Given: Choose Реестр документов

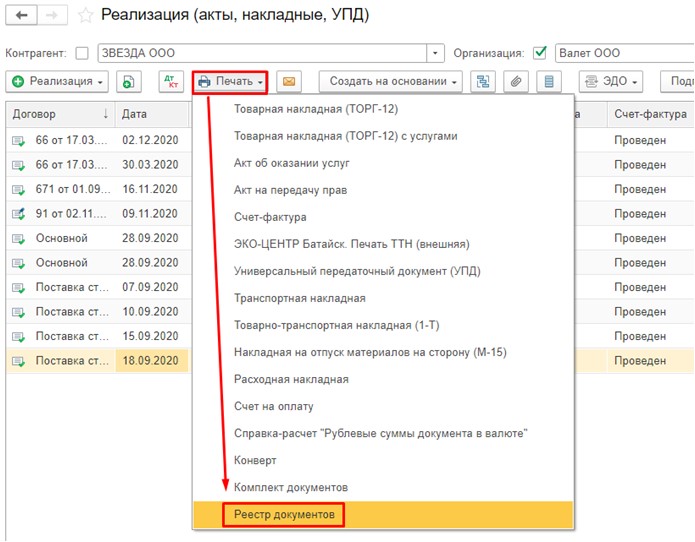Looking at the screenshot, I should pyautogui.click(x=383, y=515).
